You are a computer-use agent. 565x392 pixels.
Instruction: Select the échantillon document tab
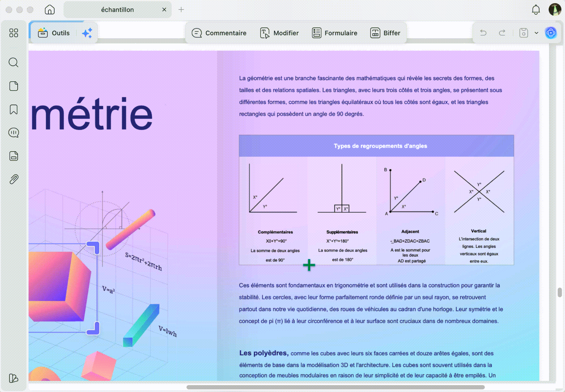coord(117,10)
